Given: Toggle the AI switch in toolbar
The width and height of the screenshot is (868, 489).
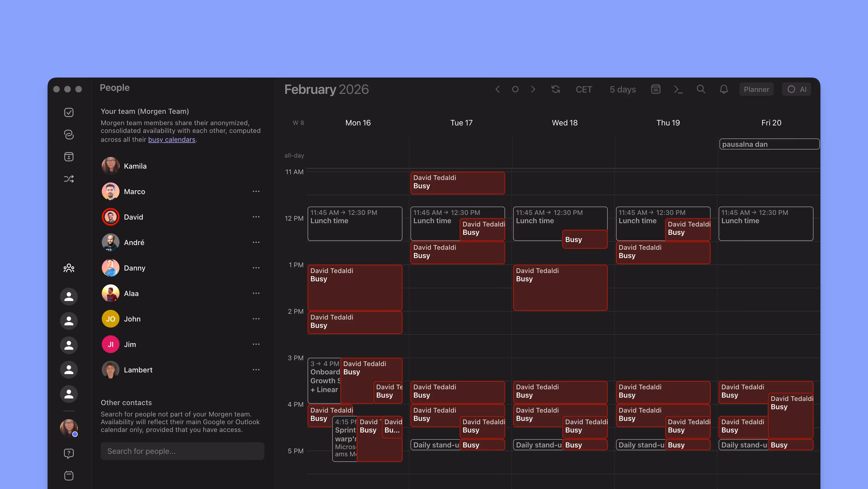Looking at the screenshot, I should tap(797, 89).
